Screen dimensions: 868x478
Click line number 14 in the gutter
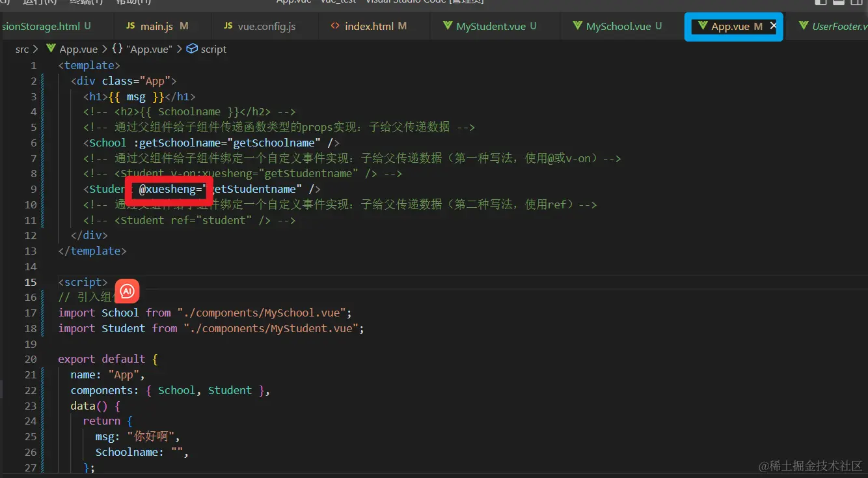[x=31, y=266]
